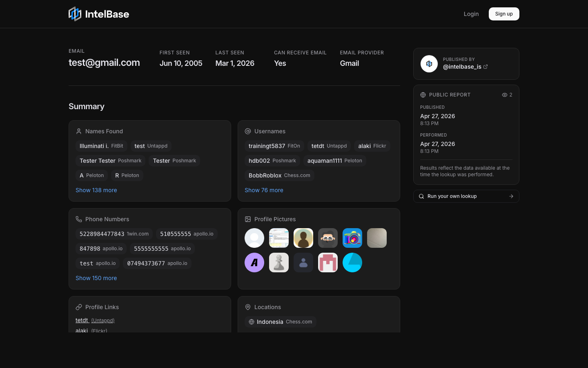This screenshot has height=368, width=588.
Task: Open the cyan circle profile picture
Action: [352, 263]
